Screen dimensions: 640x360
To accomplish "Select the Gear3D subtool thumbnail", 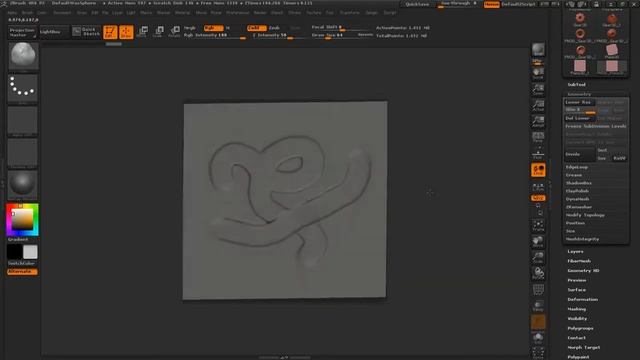I will [580, 19].
